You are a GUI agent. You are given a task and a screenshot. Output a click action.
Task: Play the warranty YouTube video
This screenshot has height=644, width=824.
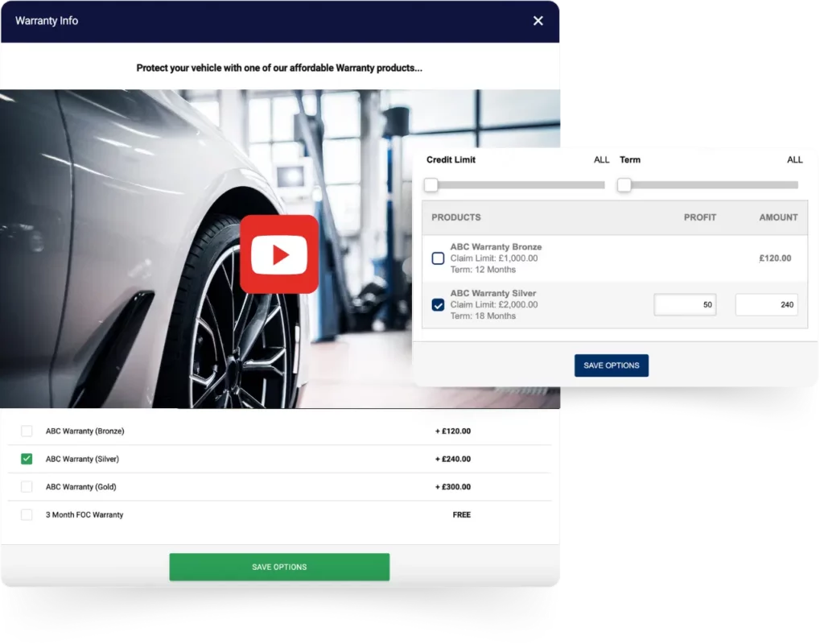pos(279,254)
